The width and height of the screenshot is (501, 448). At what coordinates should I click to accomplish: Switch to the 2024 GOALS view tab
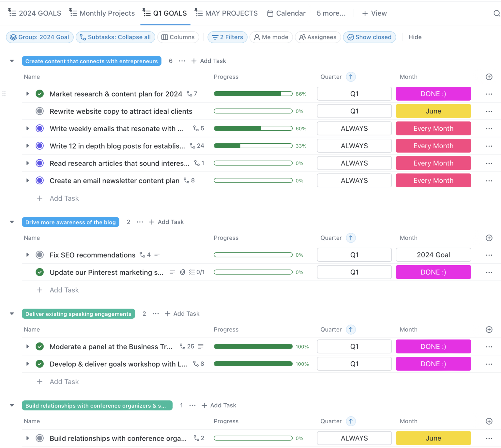pos(35,13)
